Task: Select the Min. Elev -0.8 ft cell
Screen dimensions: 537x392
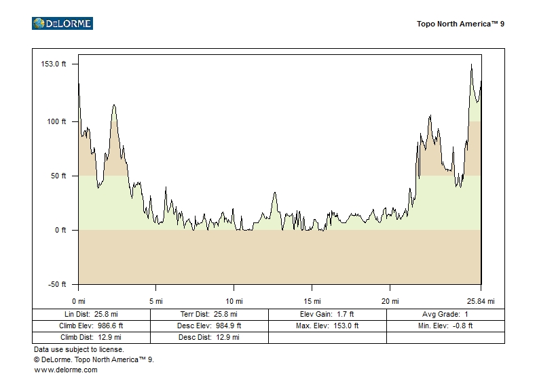Action: tap(445, 326)
